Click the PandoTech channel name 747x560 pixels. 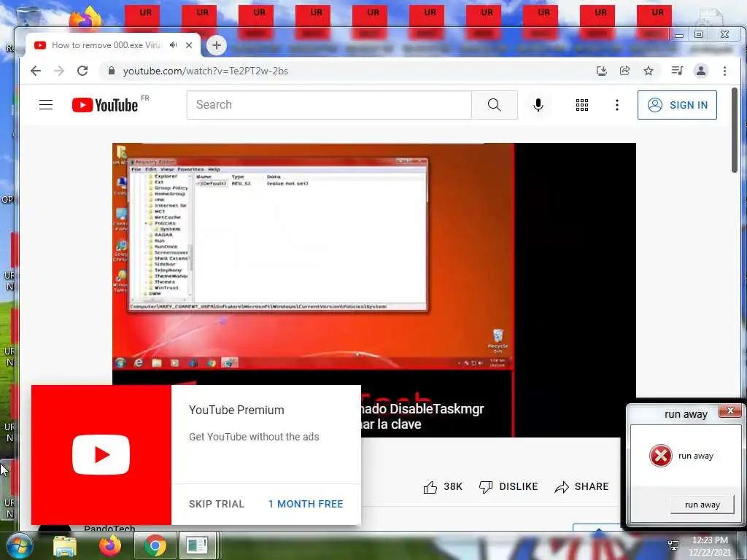point(109,529)
